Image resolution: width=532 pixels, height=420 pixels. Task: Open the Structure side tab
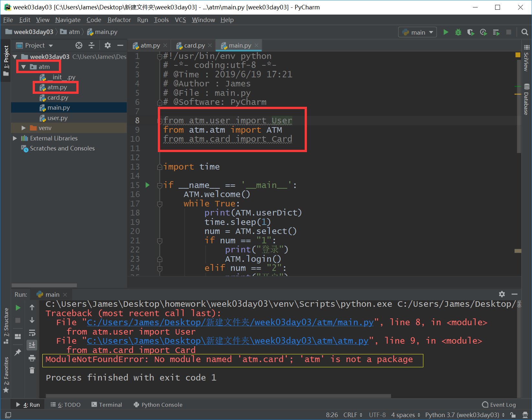6,326
